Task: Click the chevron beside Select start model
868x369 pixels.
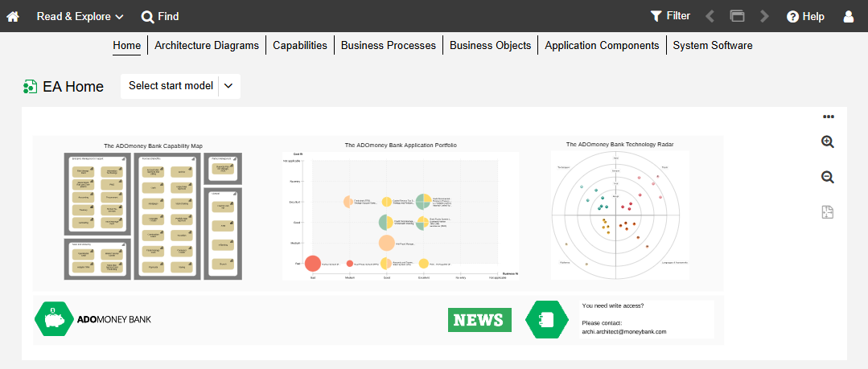Action: pyautogui.click(x=228, y=86)
